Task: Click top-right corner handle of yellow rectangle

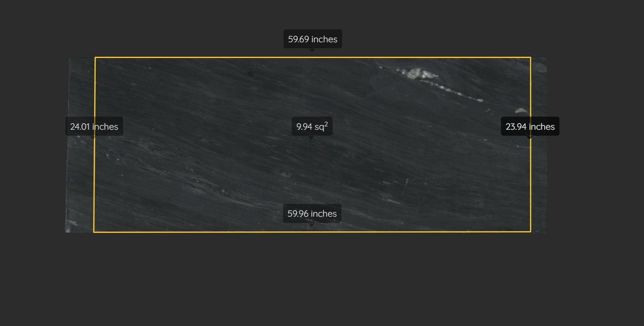Action: click(x=530, y=58)
